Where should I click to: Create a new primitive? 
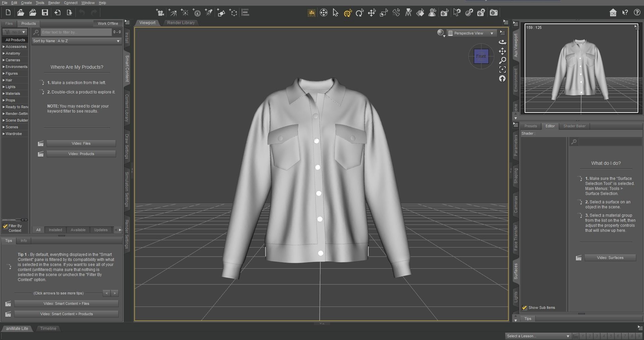point(221,13)
